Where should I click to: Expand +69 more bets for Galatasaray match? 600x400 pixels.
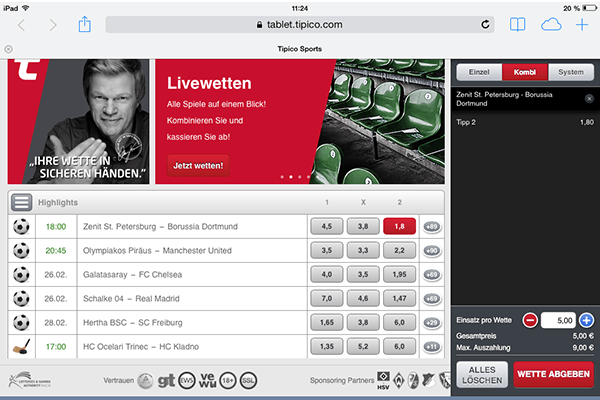coord(432,274)
